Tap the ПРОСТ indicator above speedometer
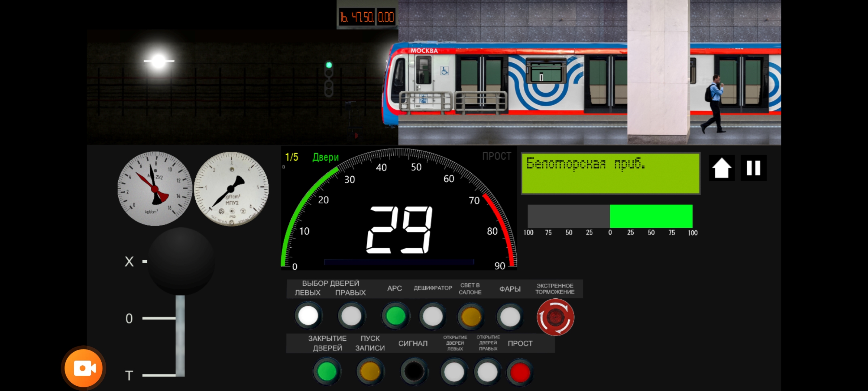Viewport: 868px width, 391px height. click(497, 156)
